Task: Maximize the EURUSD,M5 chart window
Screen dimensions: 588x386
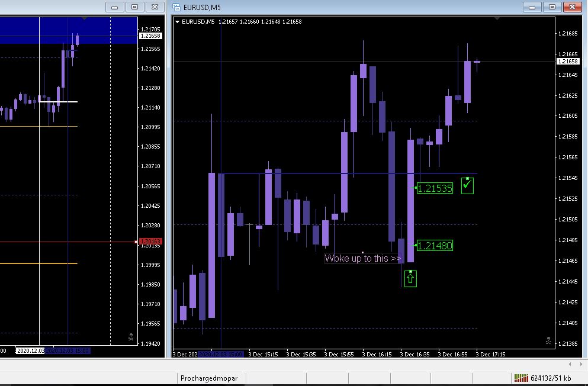Action: point(552,7)
